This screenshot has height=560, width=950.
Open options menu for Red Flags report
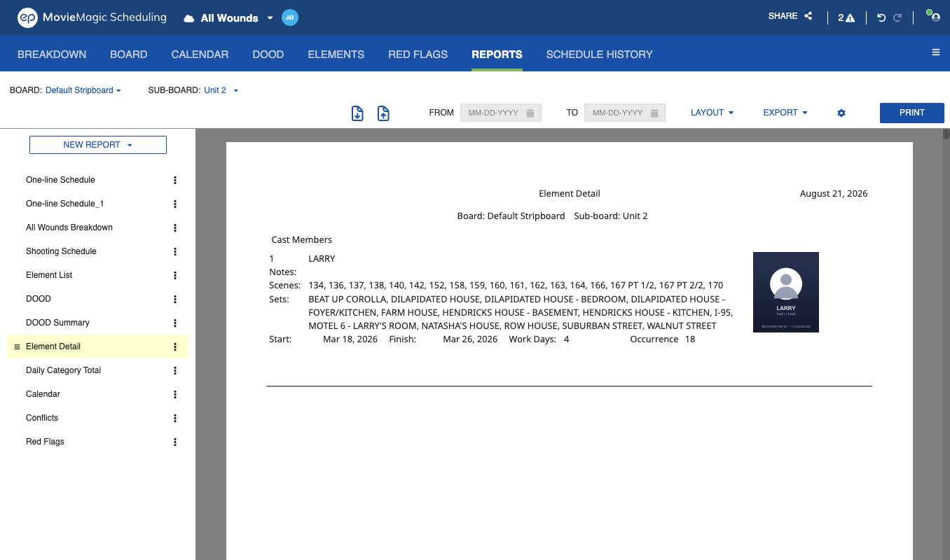[175, 442]
